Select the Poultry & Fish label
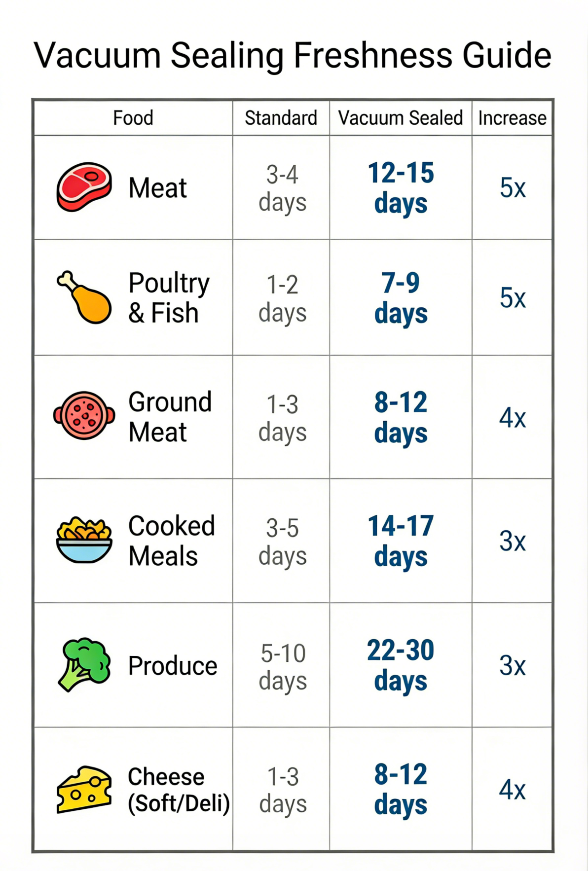588x871 pixels. coord(169,297)
